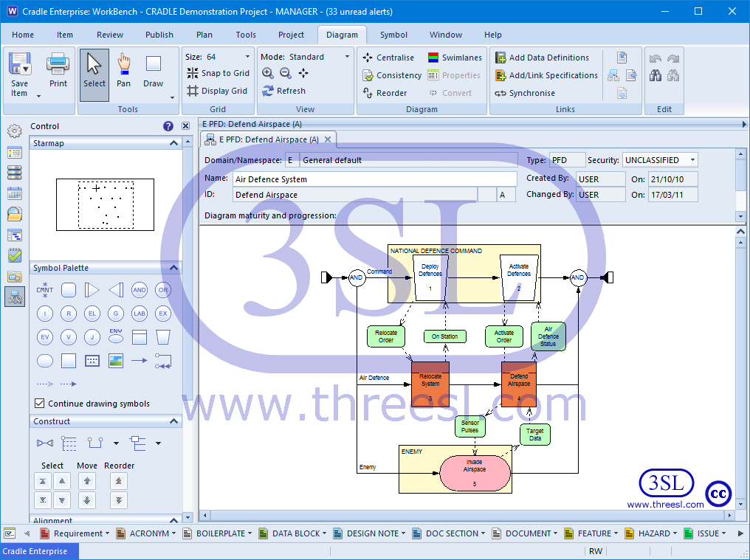Click the Starmap thumbnail preview
Screen dimensions: 750x560
tap(106, 204)
